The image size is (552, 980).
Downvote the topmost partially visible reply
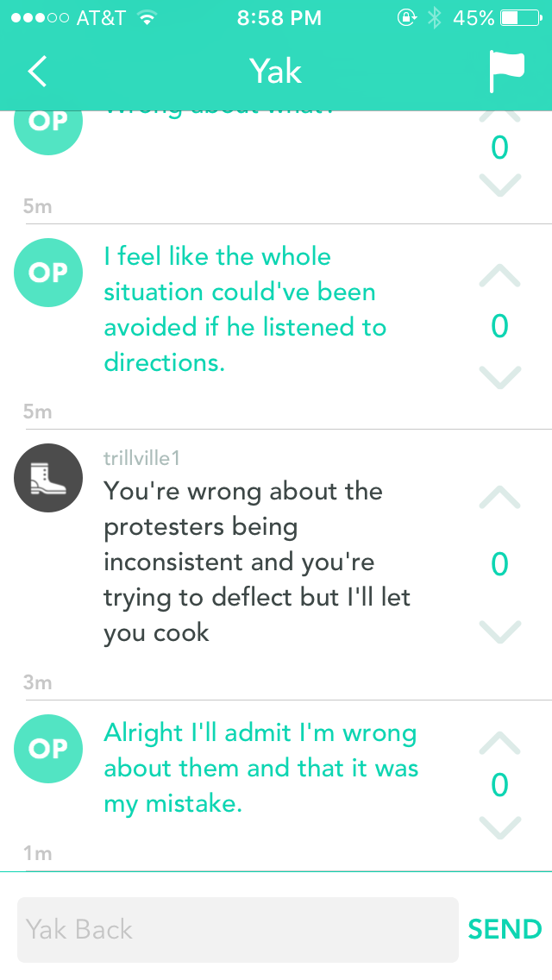(499, 184)
